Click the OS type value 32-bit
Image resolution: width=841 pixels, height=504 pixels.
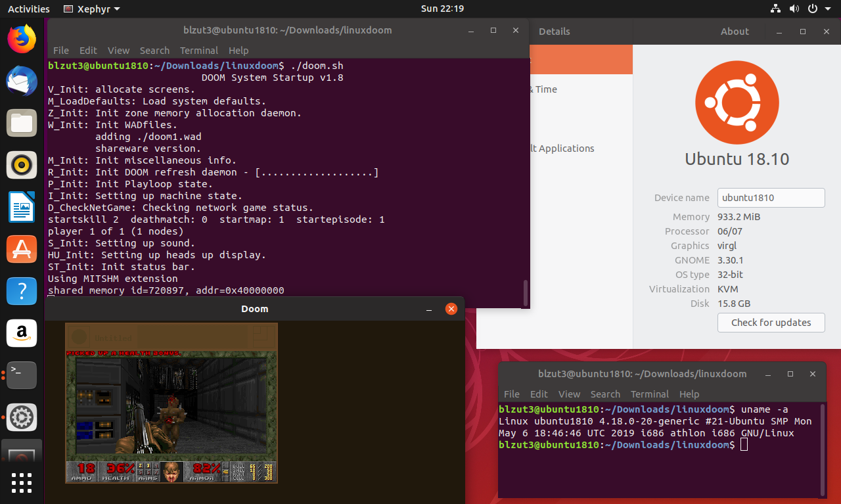coord(730,275)
